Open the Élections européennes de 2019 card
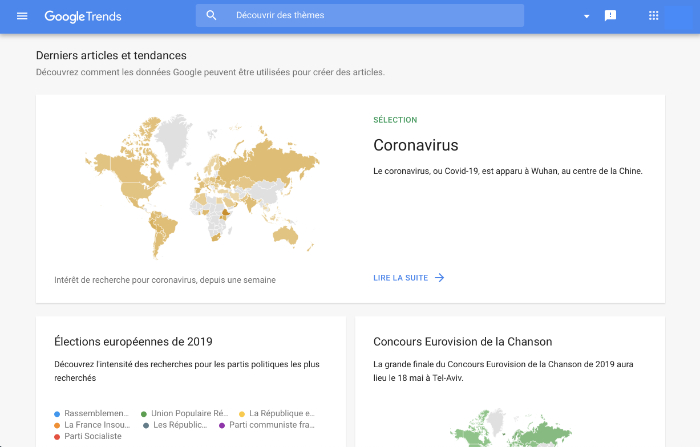This screenshot has height=447, width=700. (133, 342)
